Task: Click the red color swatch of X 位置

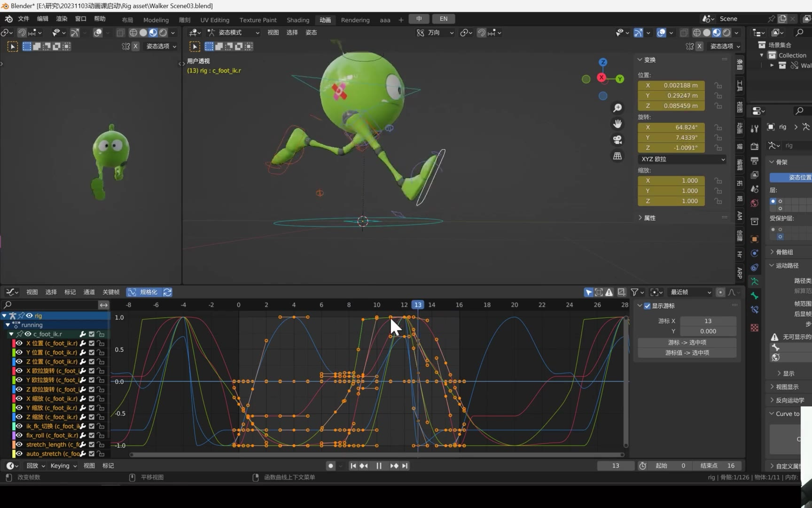Action: click(14, 343)
